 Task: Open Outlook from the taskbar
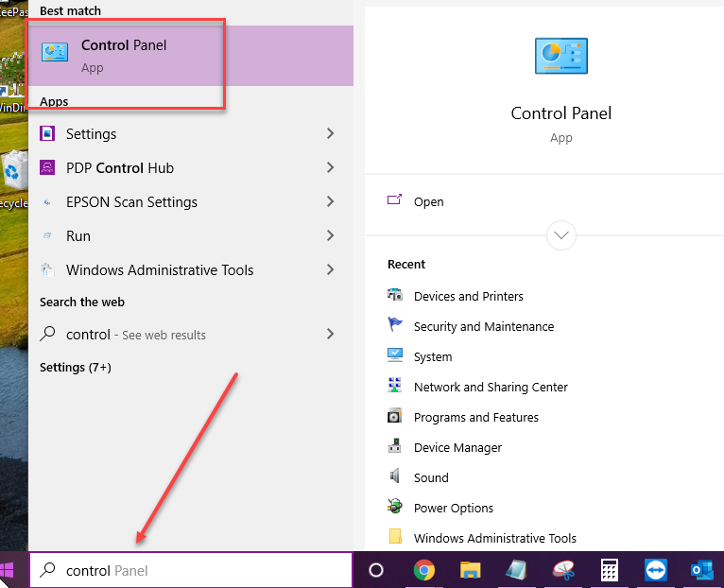(x=702, y=570)
